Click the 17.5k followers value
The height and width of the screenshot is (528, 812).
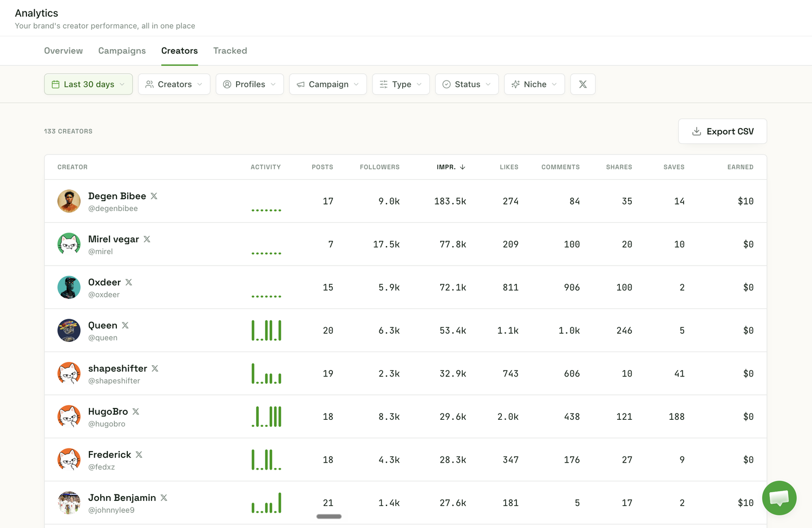[x=386, y=245]
